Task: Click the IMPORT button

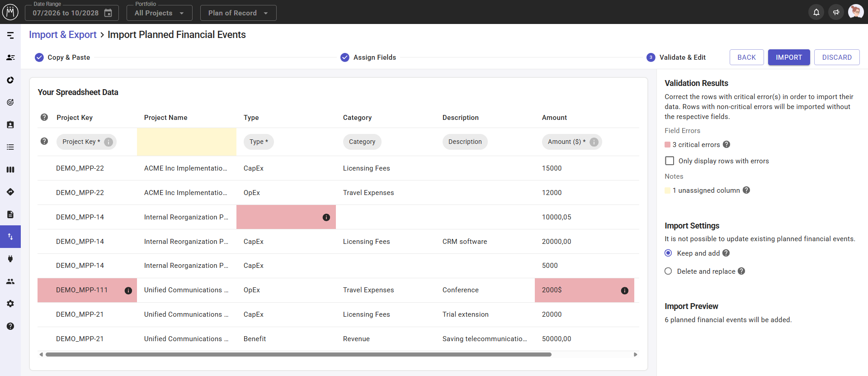Action: (789, 57)
